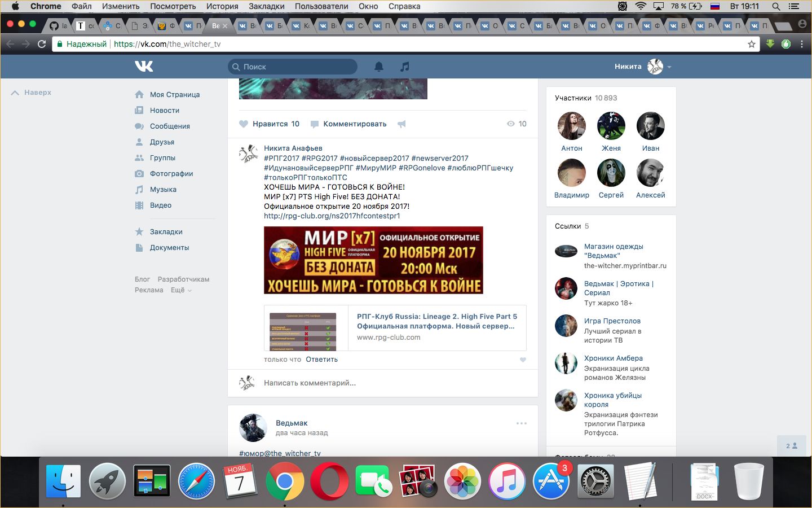
Task: Open Opera browser from the dock
Action: (329, 481)
